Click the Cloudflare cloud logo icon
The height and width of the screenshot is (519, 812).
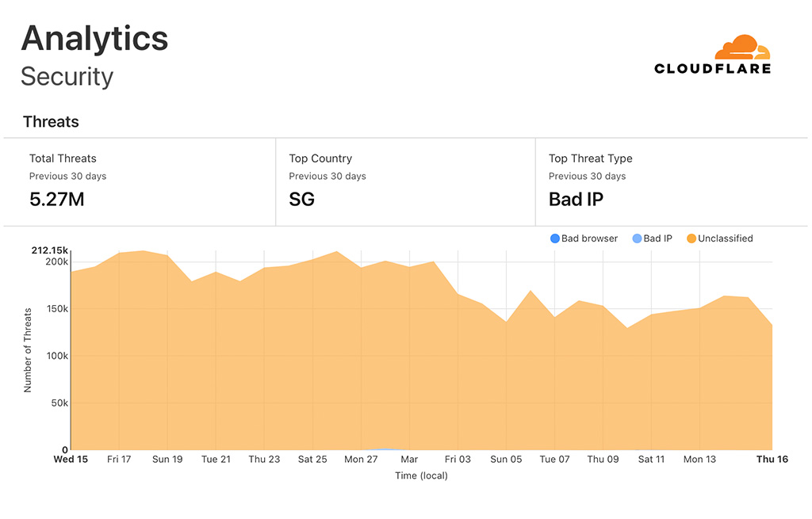[741, 48]
